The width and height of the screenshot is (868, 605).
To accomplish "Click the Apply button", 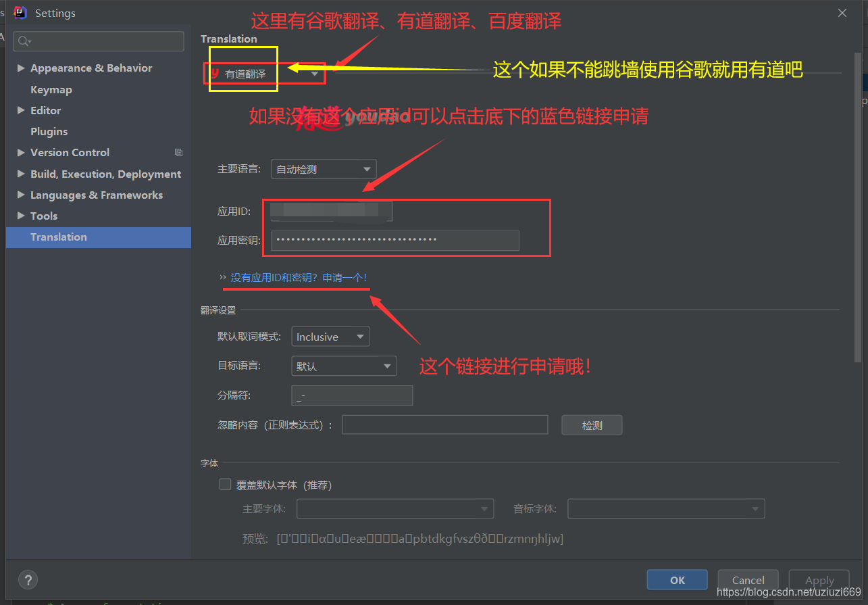I will point(819,580).
